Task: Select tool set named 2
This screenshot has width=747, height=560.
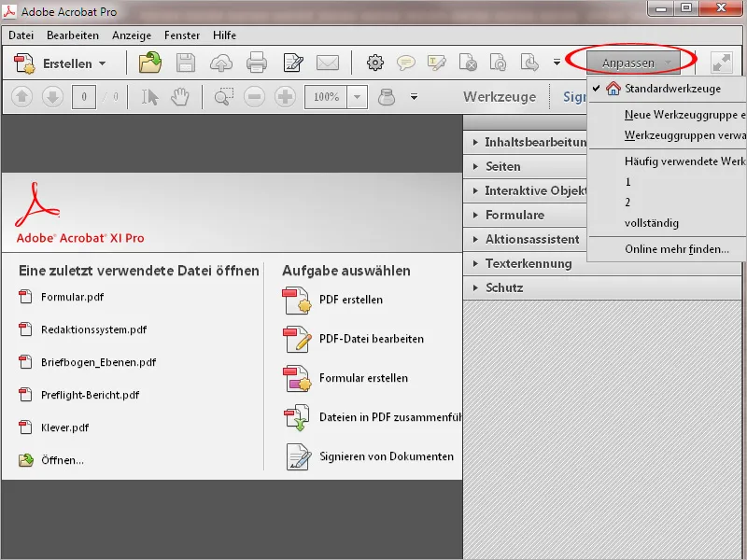Action: coord(668,203)
